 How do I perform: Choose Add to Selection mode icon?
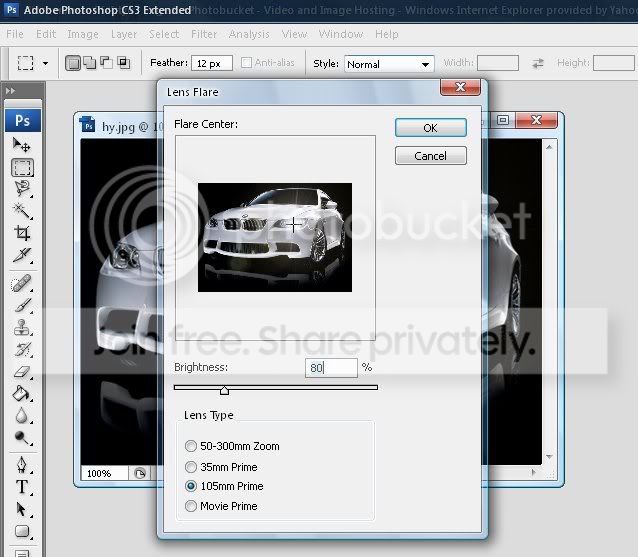coord(90,63)
